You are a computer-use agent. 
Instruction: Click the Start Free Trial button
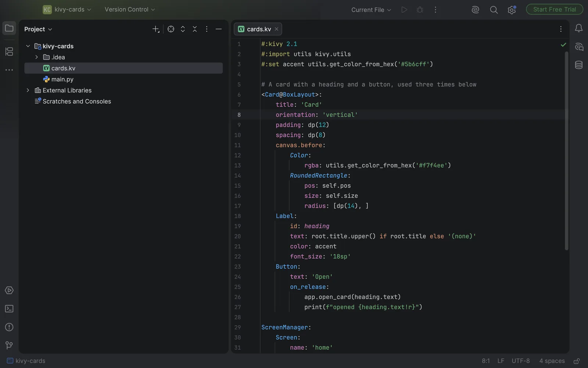[x=555, y=10]
